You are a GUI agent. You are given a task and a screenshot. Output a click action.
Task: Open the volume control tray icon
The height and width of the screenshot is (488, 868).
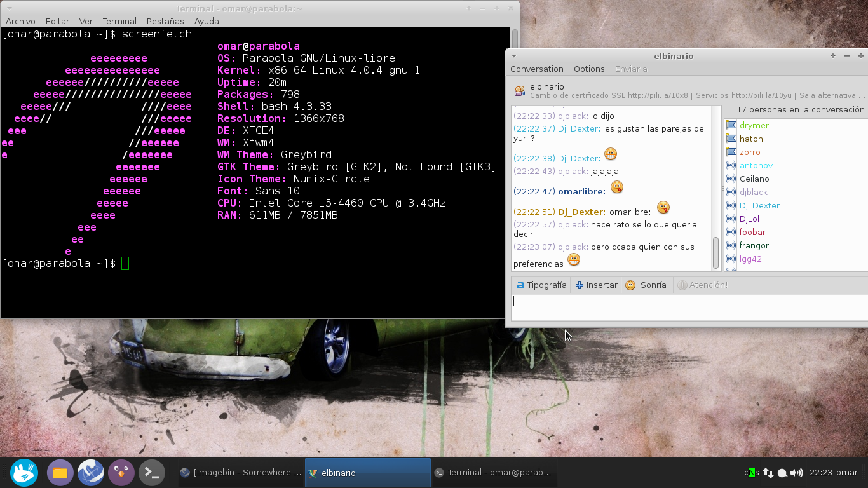pyautogui.click(x=797, y=473)
